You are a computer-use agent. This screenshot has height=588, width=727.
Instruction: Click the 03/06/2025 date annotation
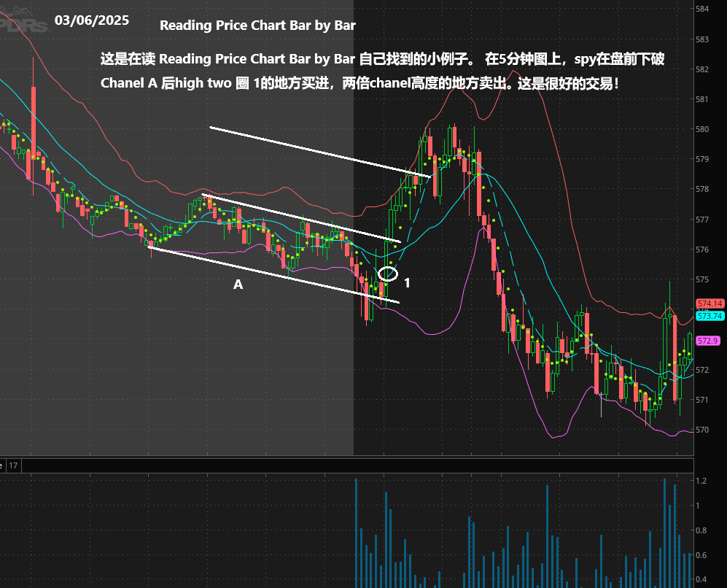click(92, 20)
